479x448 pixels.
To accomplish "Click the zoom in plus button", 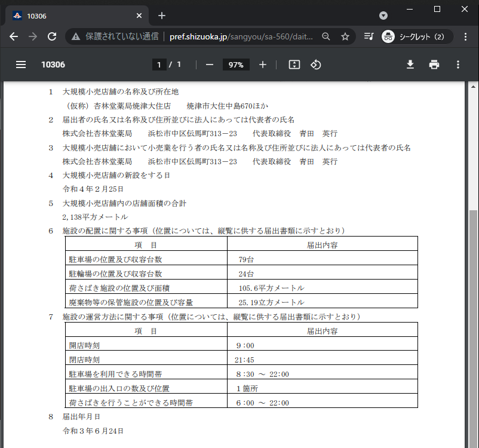I will [263, 65].
